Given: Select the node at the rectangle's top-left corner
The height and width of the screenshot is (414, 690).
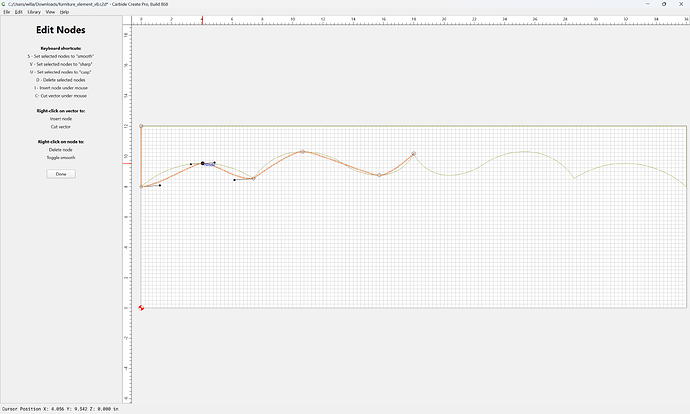Looking at the screenshot, I should [x=141, y=126].
